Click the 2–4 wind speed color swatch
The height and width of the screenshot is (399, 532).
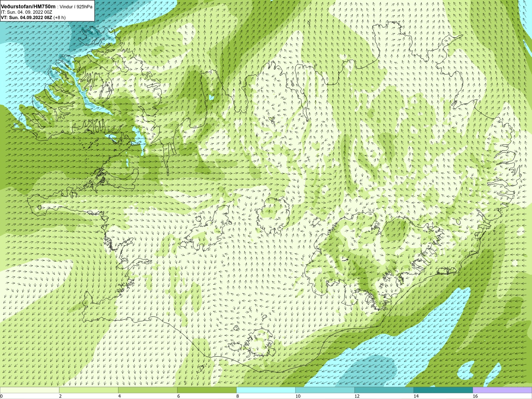tap(89, 390)
